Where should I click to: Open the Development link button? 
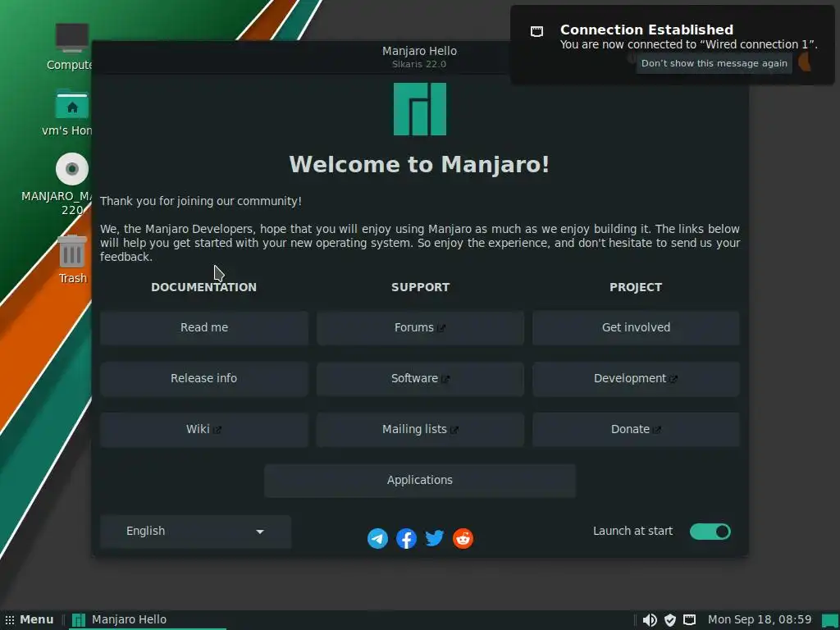(x=636, y=378)
